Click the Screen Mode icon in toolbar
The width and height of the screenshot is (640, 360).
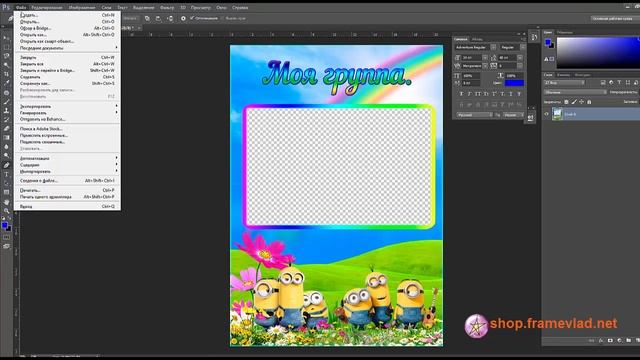[x=6, y=246]
